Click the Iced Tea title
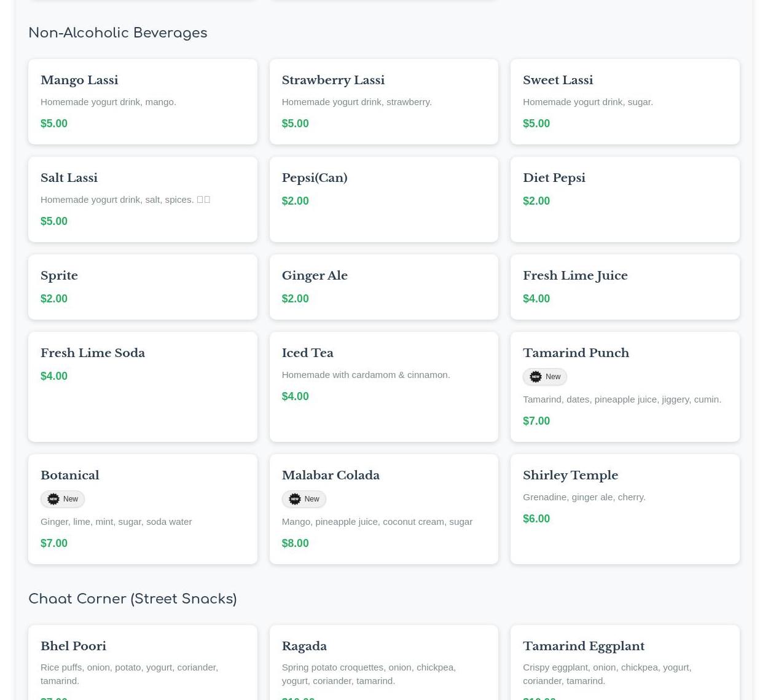Screen dimensions: 768x700 (307, 353)
